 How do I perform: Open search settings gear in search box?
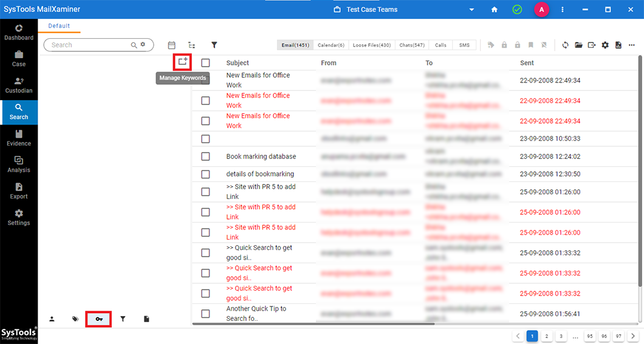coord(143,44)
